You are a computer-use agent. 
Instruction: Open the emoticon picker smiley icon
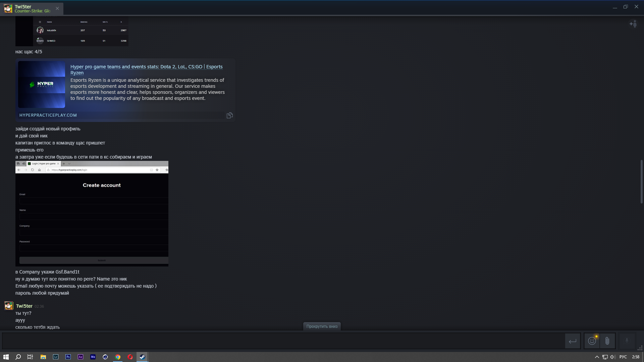[x=592, y=341]
